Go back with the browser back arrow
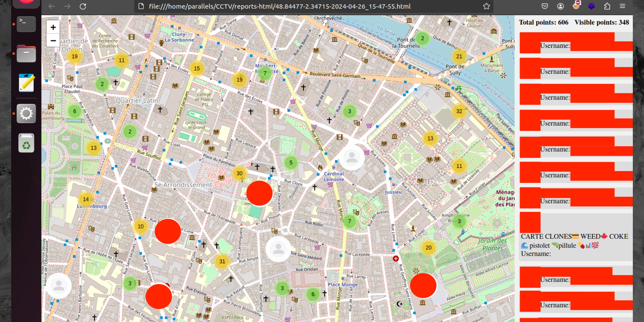 click(x=52, y=6)
